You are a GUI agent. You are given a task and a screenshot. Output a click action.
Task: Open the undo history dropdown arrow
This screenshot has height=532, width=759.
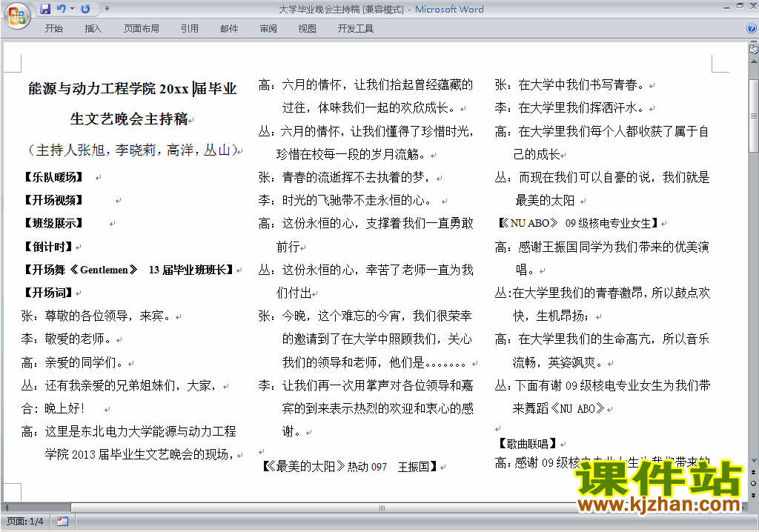[72, 9]
